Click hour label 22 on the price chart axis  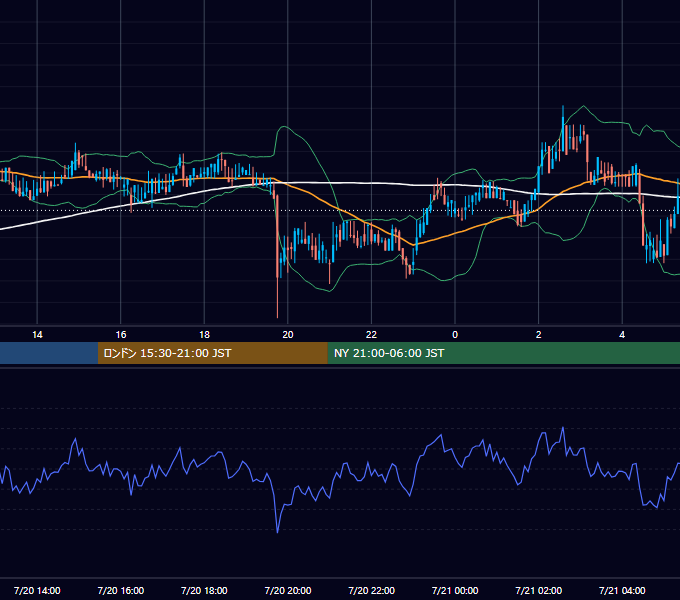[x=371, y=335]
